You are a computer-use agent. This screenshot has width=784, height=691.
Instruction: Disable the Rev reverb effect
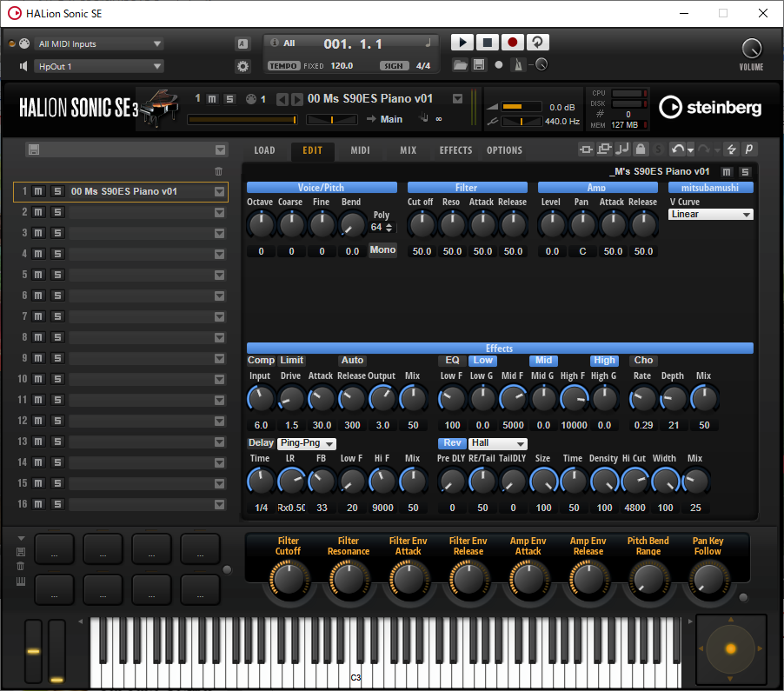(x=452, y=443)
